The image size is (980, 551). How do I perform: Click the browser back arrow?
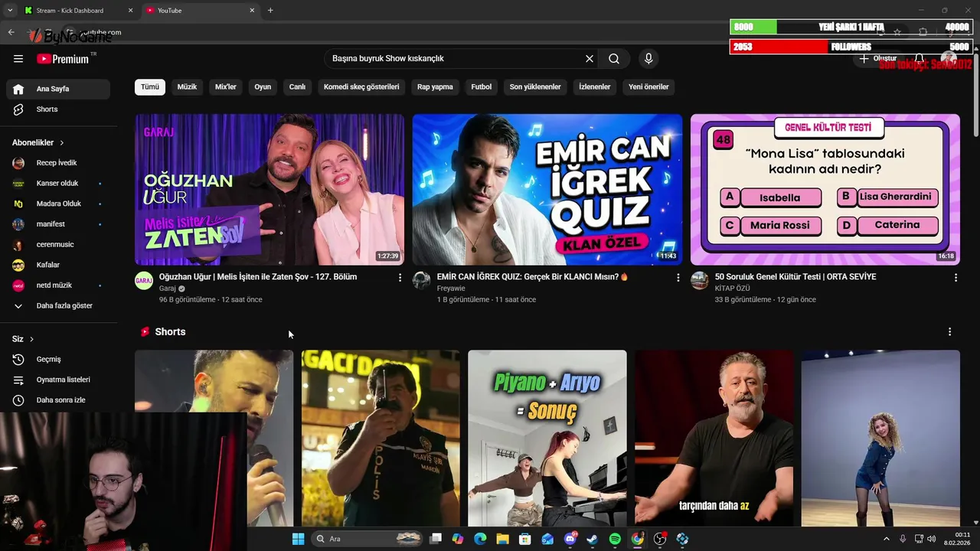(x=11, y=32)
